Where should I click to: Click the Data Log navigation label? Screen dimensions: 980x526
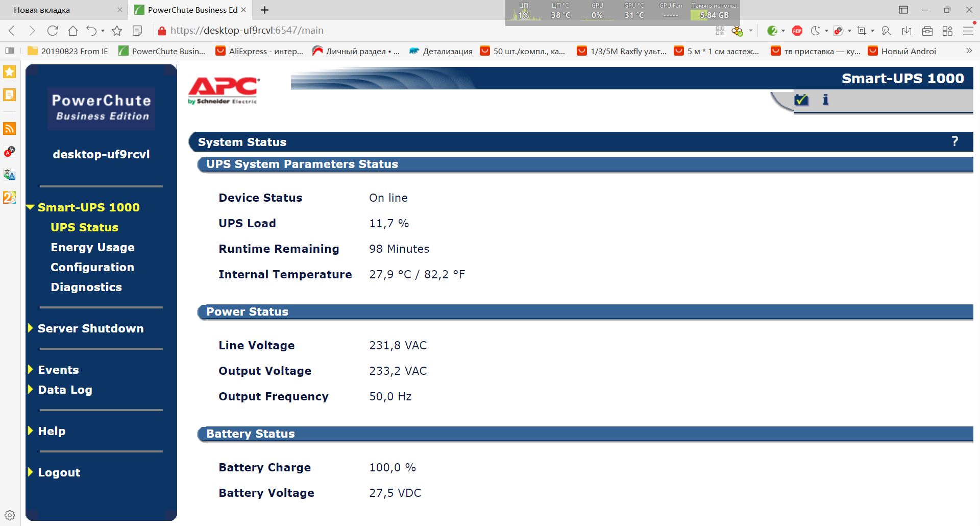pos(65,390)
